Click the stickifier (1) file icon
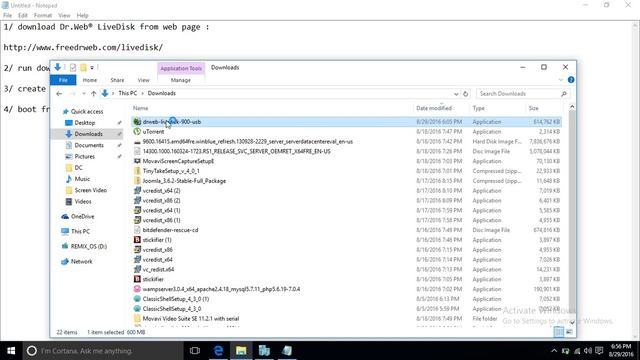Screen dimensions: 640x360 pos(137,240)
